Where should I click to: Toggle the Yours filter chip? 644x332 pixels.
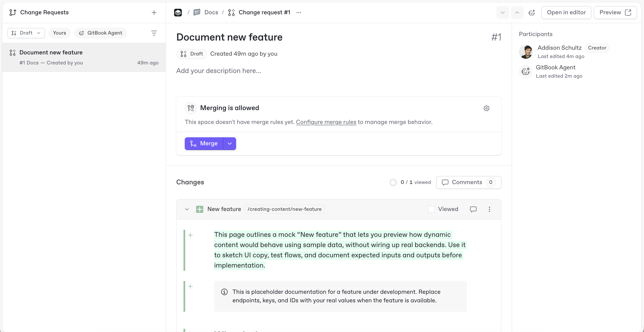tap(59, 33)
